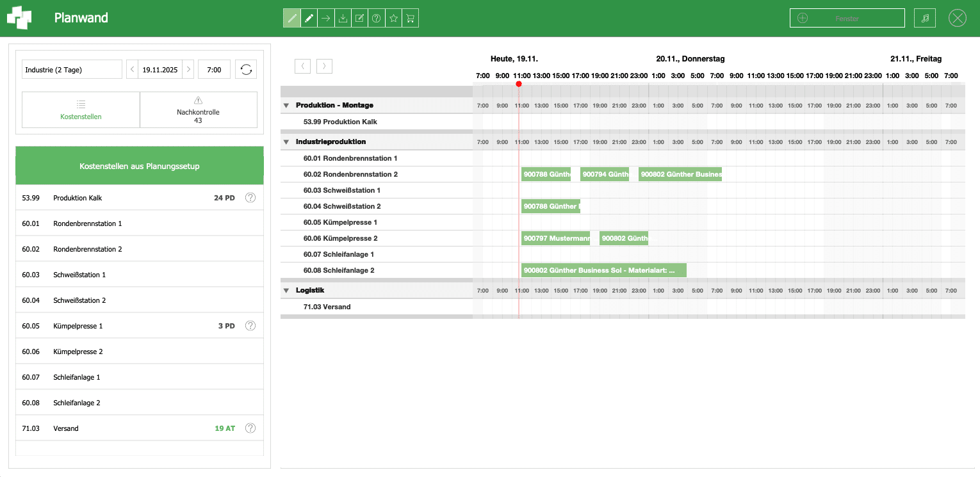Collapse the Logistik group
The width and height of the screenshot is (980, 477).
click(286, 291)
